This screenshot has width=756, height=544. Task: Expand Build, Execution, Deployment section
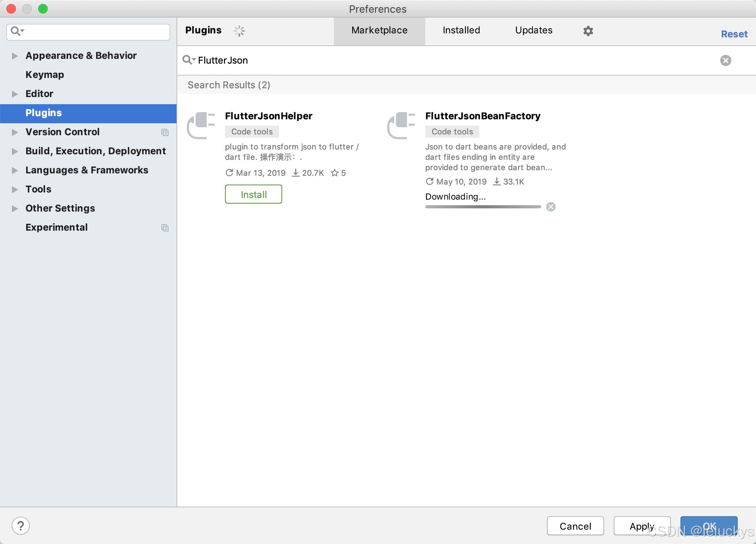pyautogui.click(x=15, y=151)
